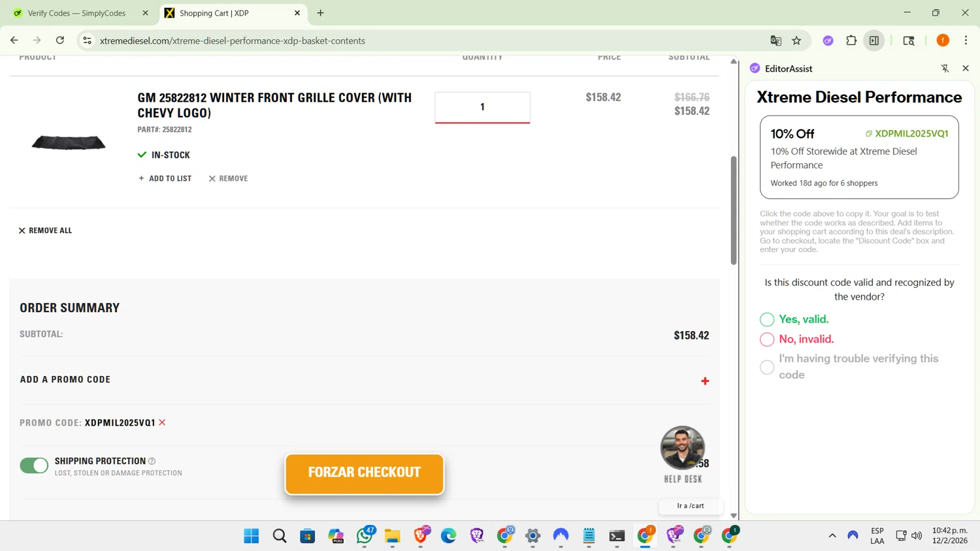Open Microsoft Edge from the taskbar
Image resolution: width=980 pixels, height=551 pixels.
[x=448, y=536]
